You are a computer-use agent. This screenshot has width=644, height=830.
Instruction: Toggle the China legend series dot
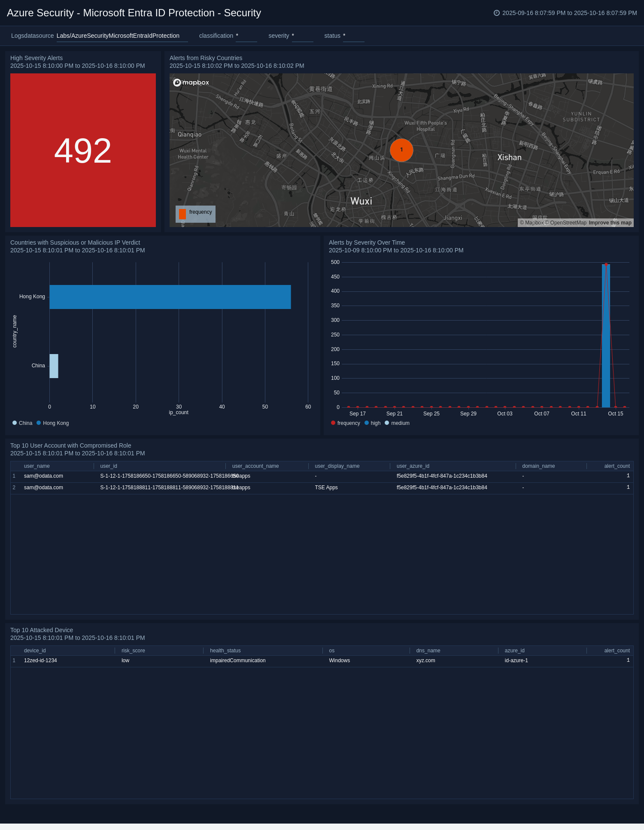pyautogui.click(x=15, y=423)
